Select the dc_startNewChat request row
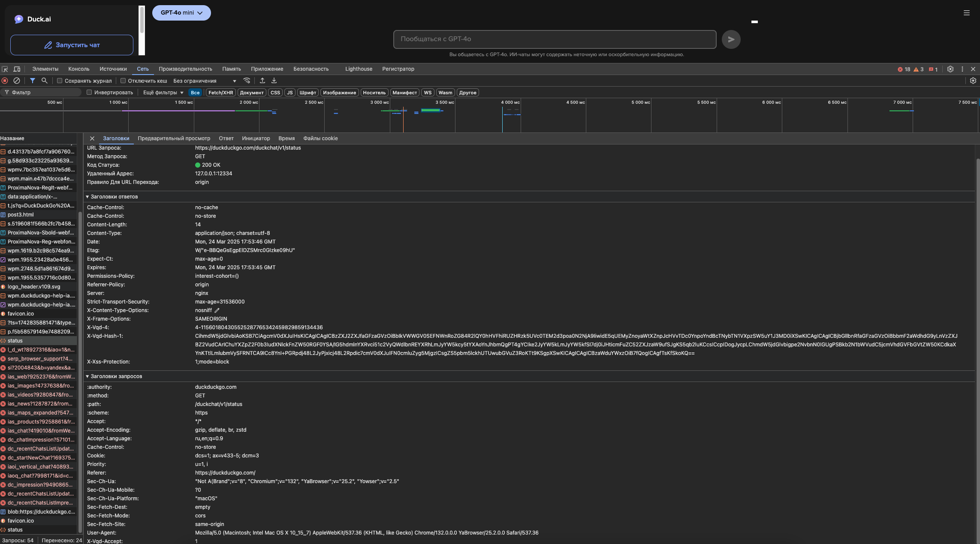The image size is (980, 544). (39, 458)
